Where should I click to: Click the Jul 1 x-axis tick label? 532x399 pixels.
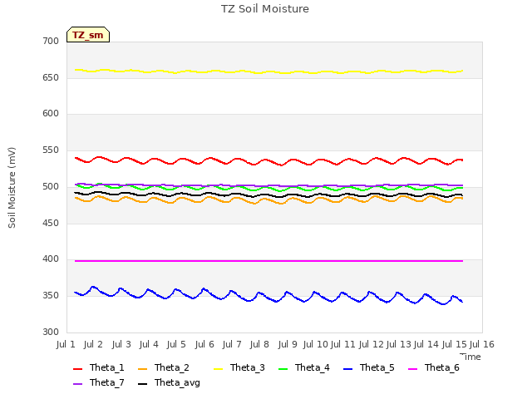point(66,344)
